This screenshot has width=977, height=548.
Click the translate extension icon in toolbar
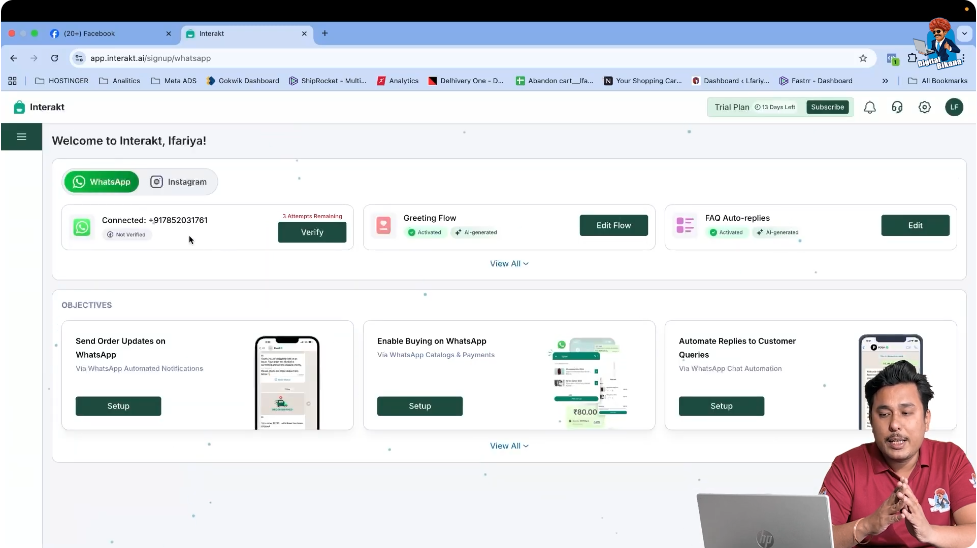coord(892,59)
